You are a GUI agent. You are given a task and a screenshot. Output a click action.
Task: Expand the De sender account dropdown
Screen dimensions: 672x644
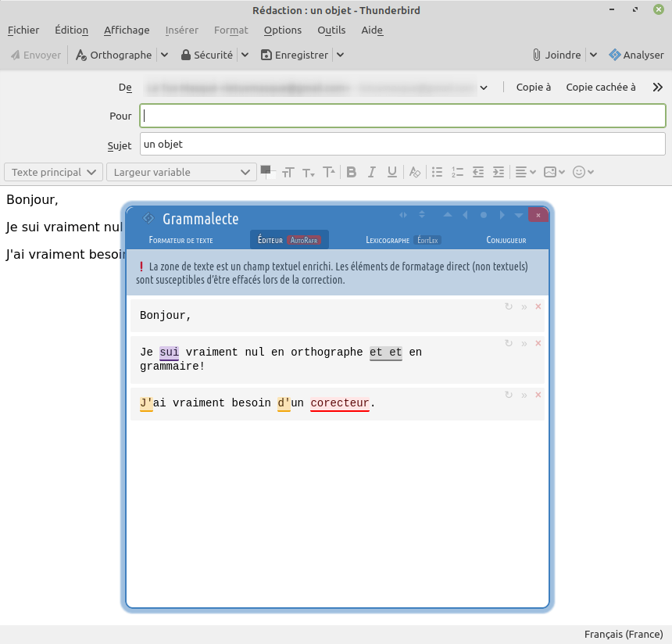point(484,88)
